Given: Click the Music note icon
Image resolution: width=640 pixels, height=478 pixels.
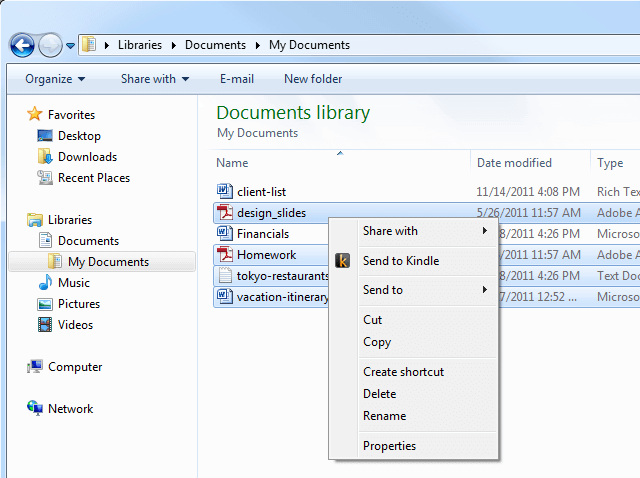Looking at the screenshot, I should pos(45,282).
